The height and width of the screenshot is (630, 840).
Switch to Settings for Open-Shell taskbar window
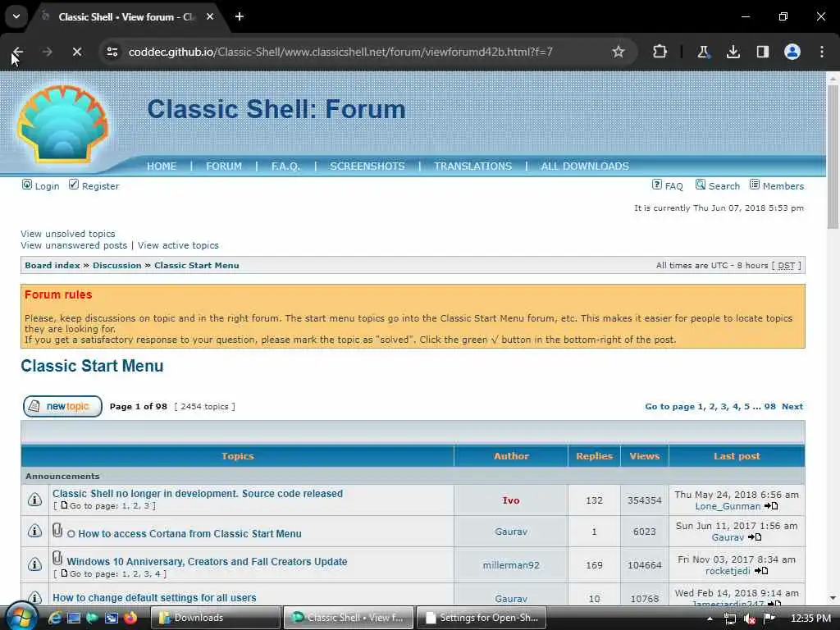coord(481,618)
